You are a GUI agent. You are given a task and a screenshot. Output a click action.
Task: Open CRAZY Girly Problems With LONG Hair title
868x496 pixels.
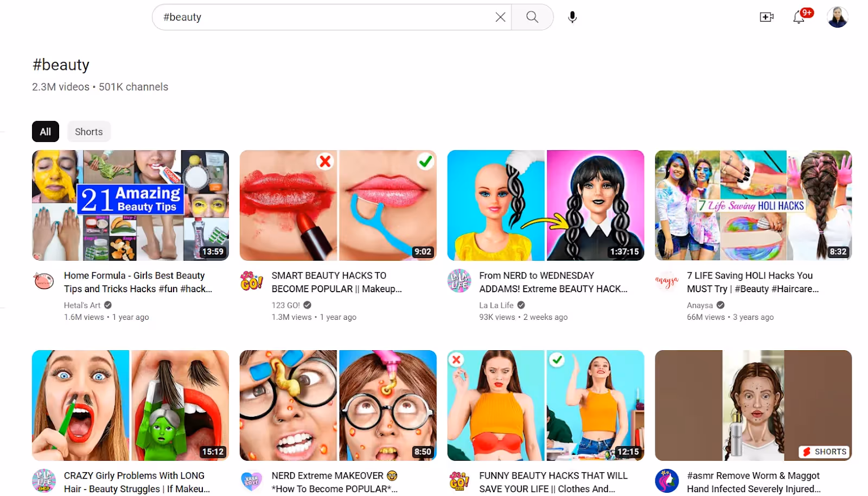click(137, 482)
